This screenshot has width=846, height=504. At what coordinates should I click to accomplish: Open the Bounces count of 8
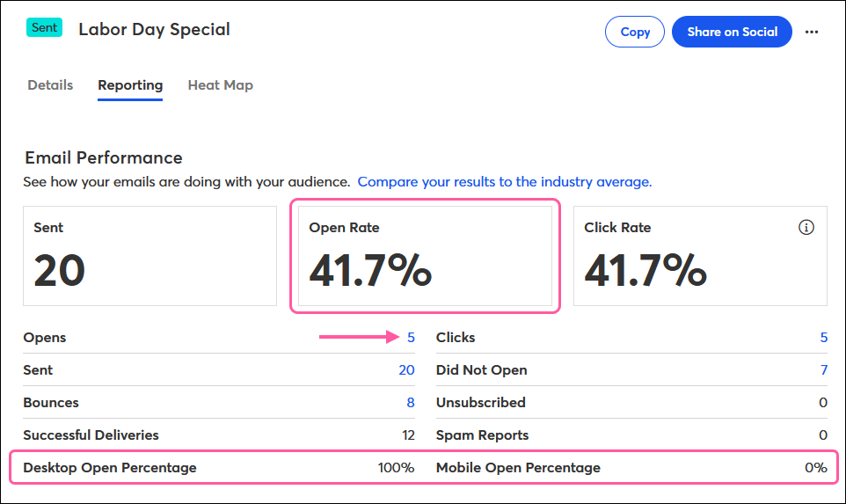coord(410,403)
